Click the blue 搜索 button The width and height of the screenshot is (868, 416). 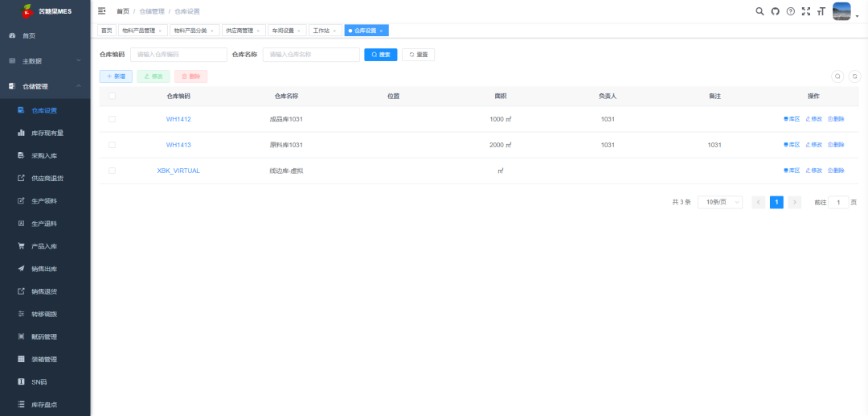point(380,55)
